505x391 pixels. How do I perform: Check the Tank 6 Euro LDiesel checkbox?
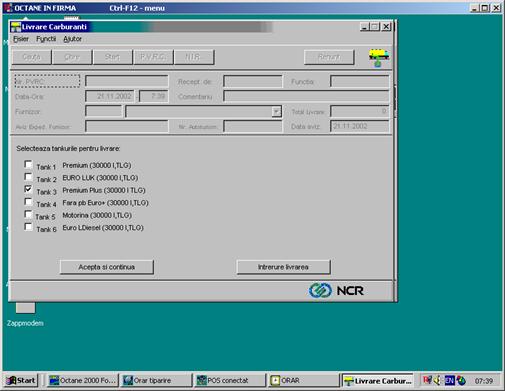[x=28, y=227]
